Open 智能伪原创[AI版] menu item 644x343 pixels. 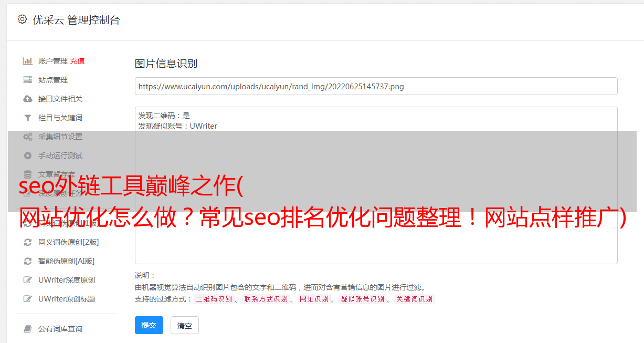67,261
